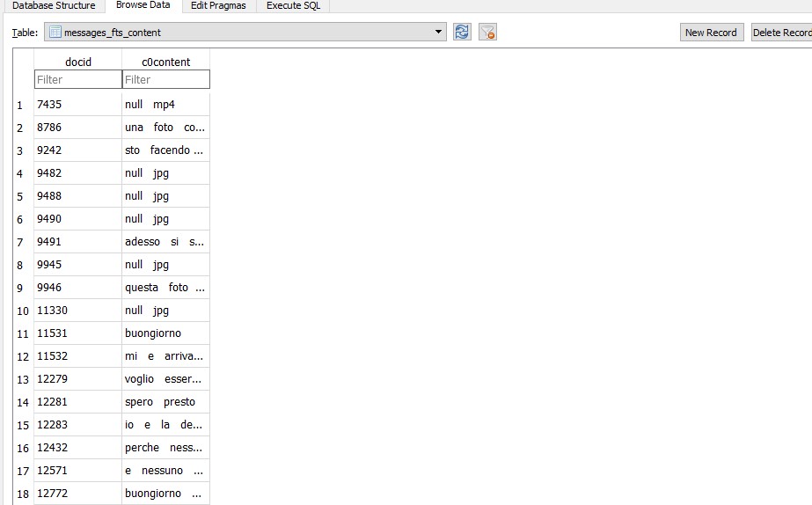Viewport: 812px width, 505px height.
Task: Select row number 18 header
Action: [23, 494]
